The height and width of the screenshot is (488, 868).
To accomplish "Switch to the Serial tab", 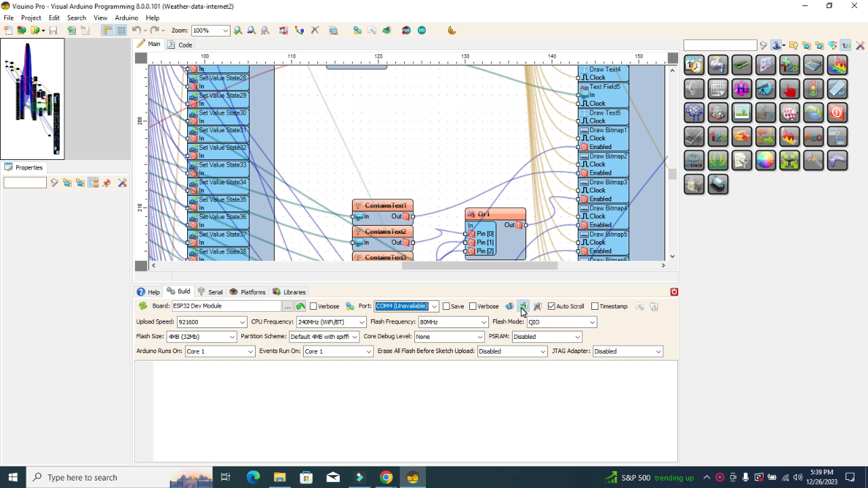I will (x=210, y=292).
